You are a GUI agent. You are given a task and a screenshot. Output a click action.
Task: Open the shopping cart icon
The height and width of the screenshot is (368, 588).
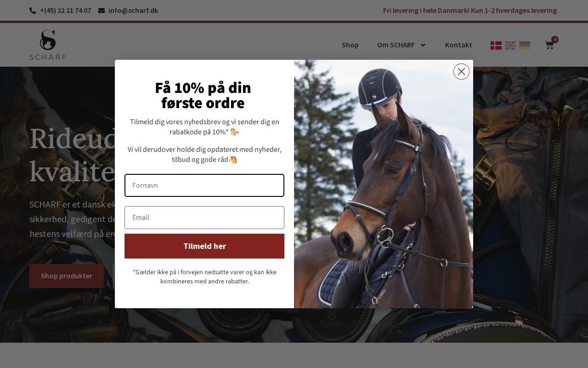[549, 45]
